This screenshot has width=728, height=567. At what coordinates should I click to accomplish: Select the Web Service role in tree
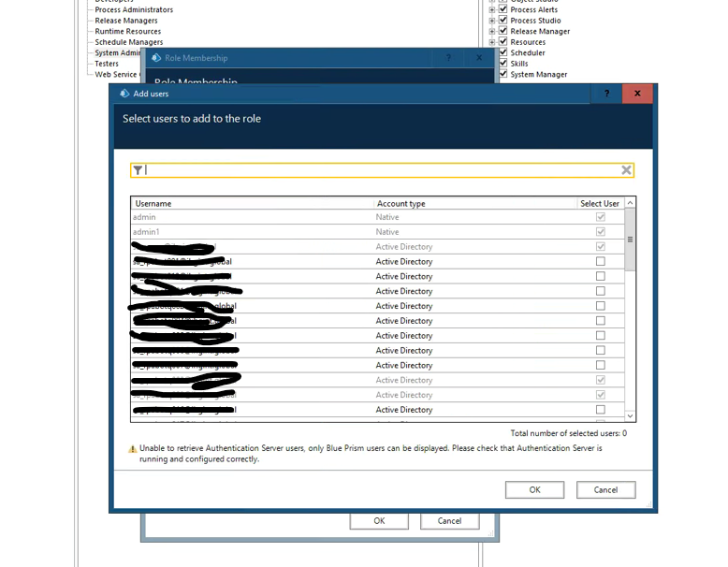(x=116, y=74)
